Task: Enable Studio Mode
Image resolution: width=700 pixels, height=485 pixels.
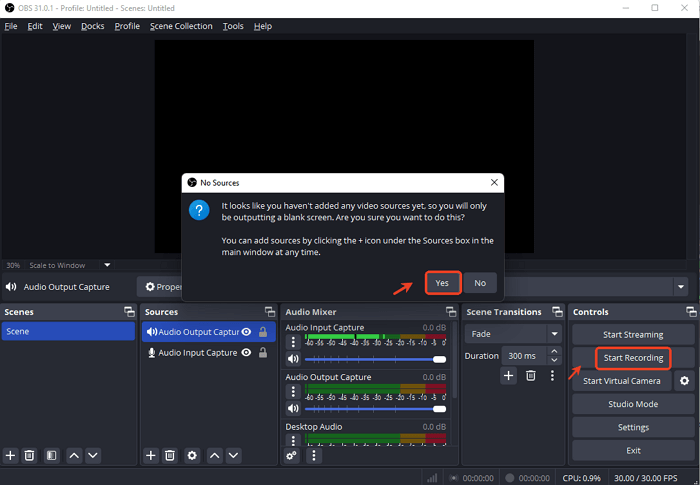Action: [x=633, y=404]
